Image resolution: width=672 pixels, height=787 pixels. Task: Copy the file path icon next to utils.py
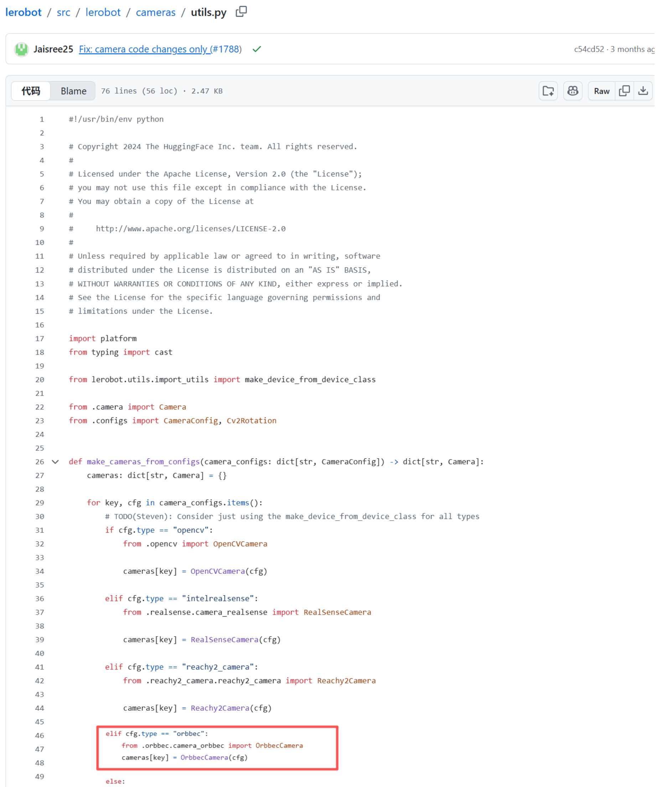tap(241, 12)
